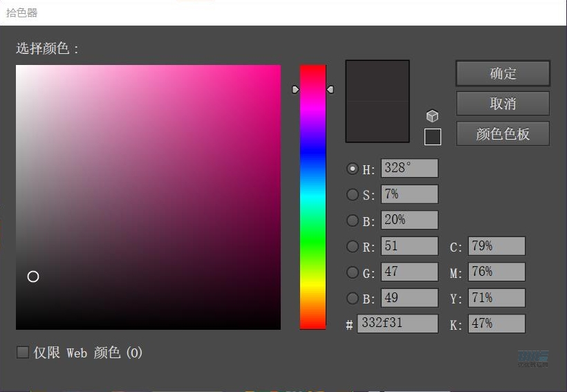The height and width of the screenshot is (392, 567).
Task: Click the K black percentage field
Action: 496,324
